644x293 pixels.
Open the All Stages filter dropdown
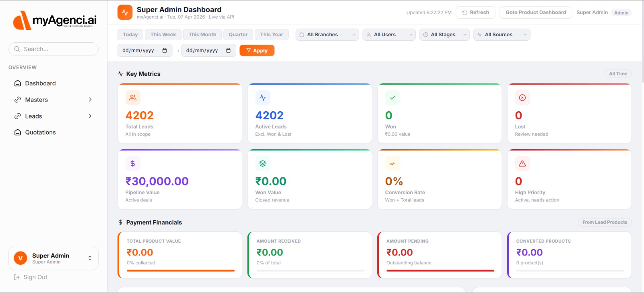(444, 35)
